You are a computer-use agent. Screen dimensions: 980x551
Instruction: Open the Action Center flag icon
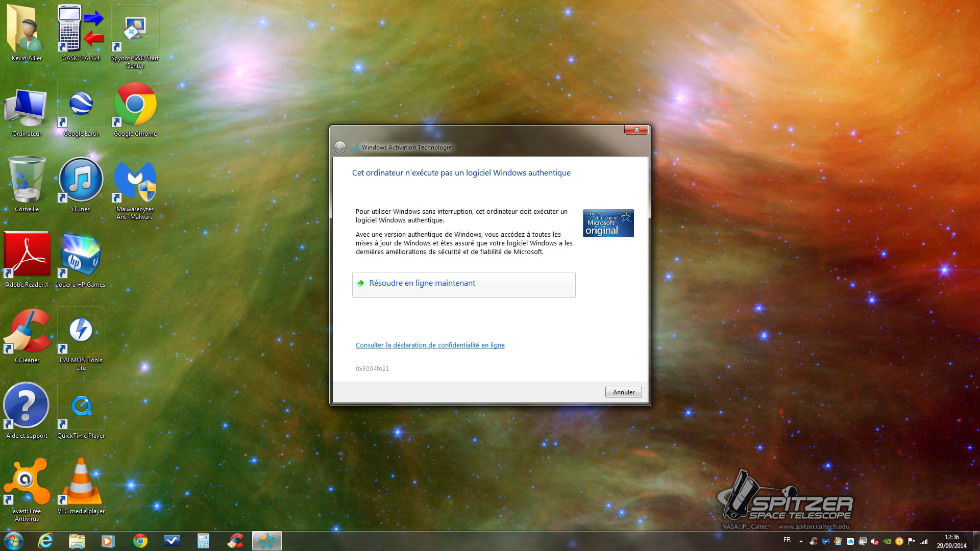(912, 541)
